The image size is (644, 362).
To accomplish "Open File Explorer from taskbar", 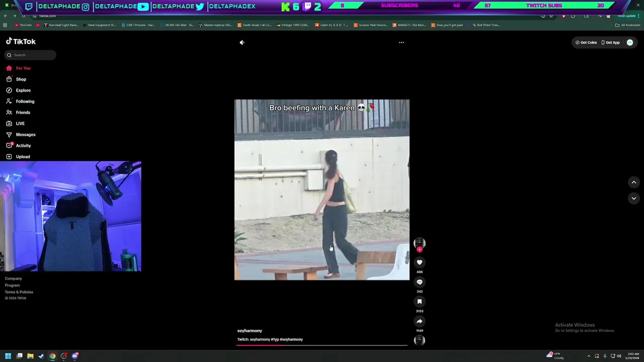I will coord(30,356).
